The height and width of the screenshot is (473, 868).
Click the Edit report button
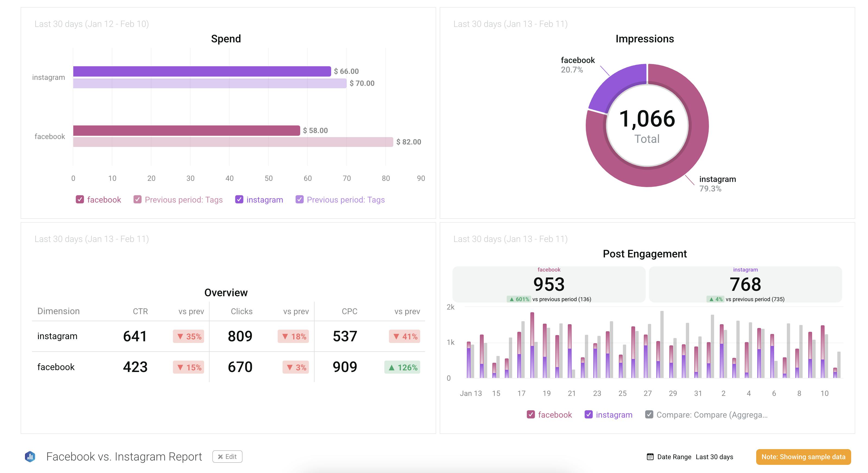[x=227, y=456]
